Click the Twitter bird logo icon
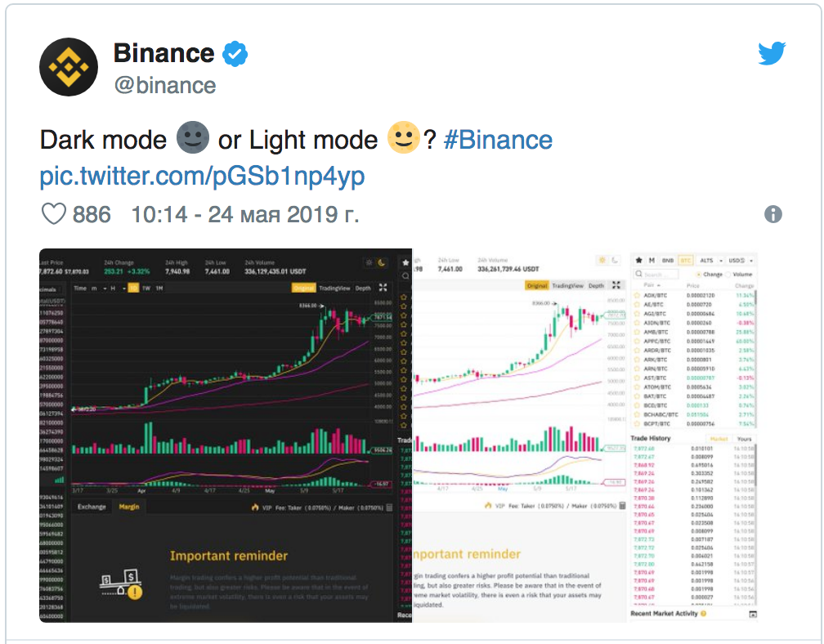 [x=772, y=54]
